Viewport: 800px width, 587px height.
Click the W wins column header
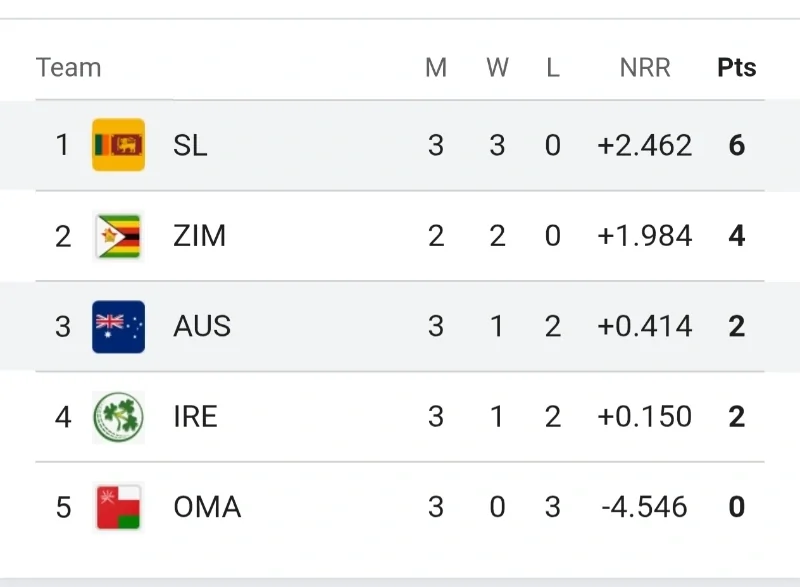(x=497, y=68)
